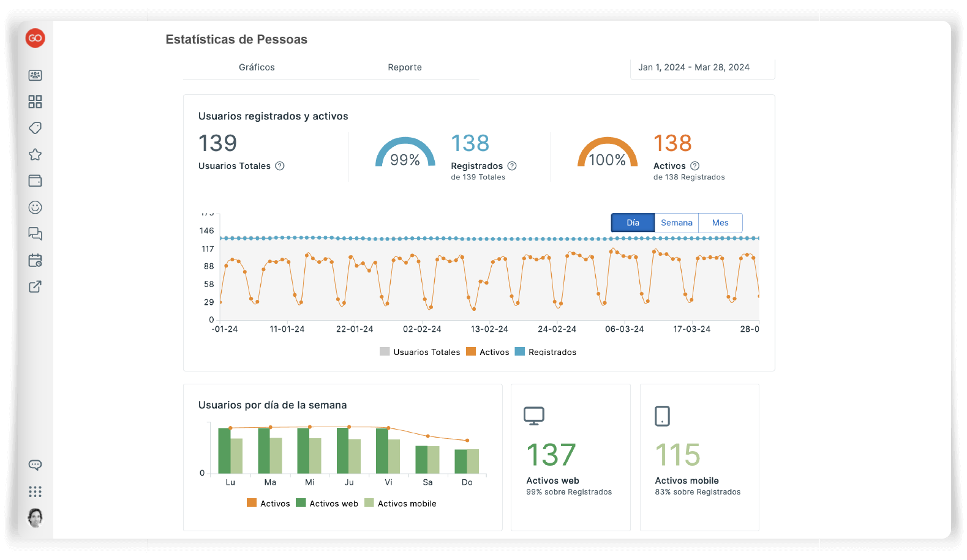Click the 99% registered gauge
Image resolution: width=967 pixels, height=560 pixels.
coord(405,153)
